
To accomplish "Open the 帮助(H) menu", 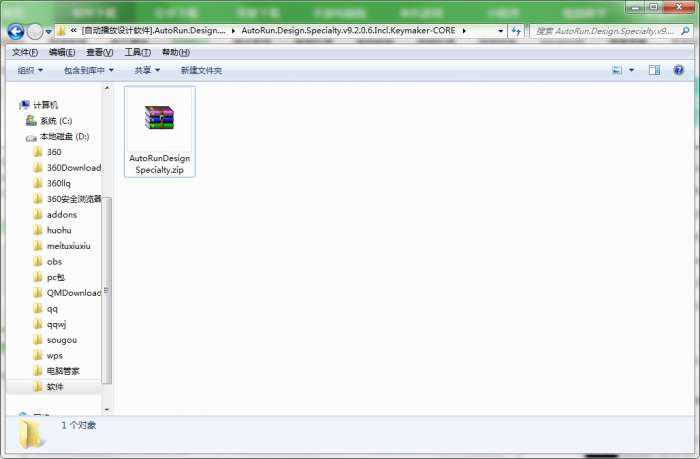I will (x=175, y=52).
